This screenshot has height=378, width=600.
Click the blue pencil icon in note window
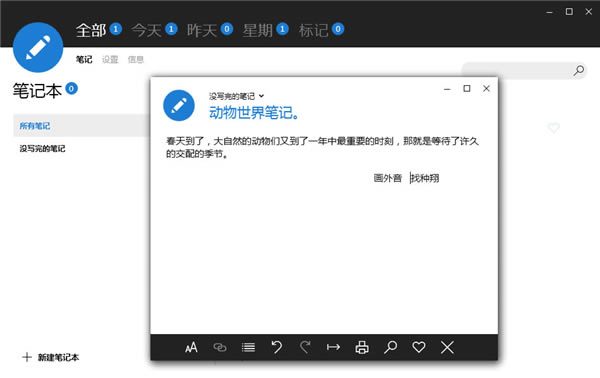pos(179,106)
